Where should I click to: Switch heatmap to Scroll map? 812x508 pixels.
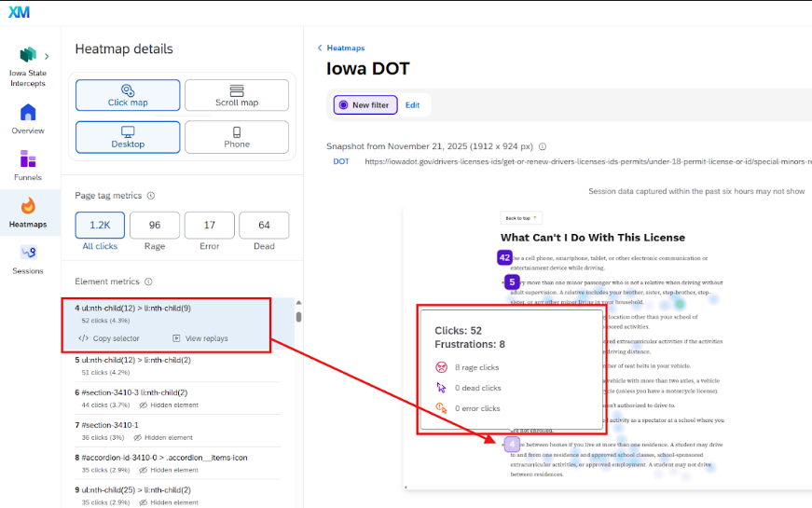click(x=237, y=95)
